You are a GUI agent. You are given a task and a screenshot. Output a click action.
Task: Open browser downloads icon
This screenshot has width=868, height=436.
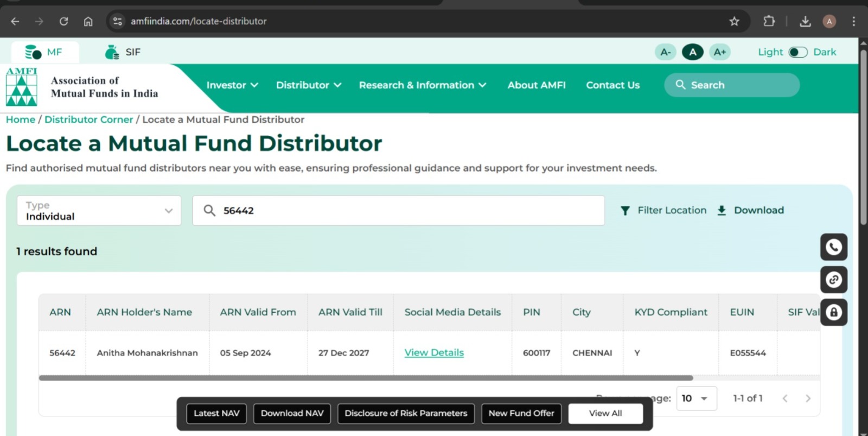805,21
